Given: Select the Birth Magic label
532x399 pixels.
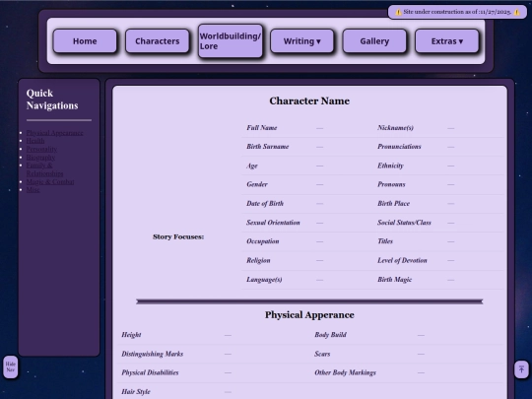Looking at the screenshot, I should coord(394,280).
